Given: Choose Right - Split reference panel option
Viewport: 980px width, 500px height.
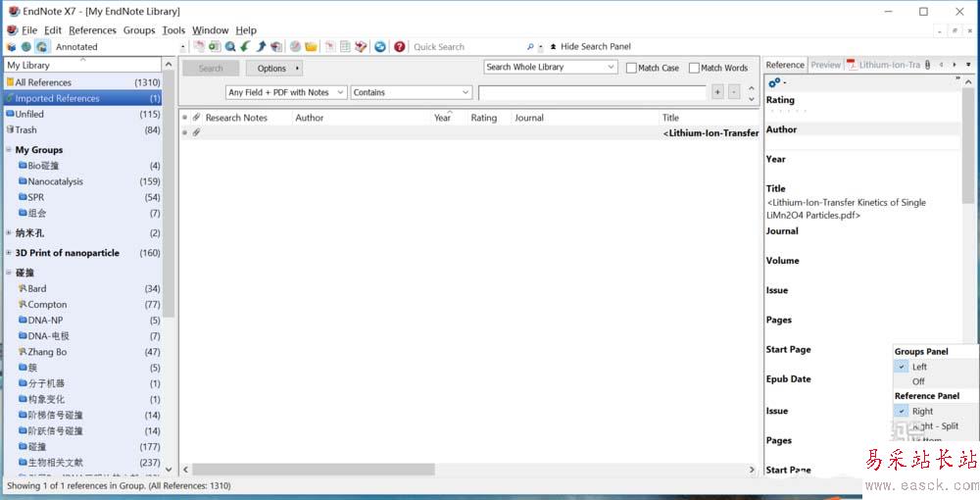Looking at the screenshot, I should [936, 425].
